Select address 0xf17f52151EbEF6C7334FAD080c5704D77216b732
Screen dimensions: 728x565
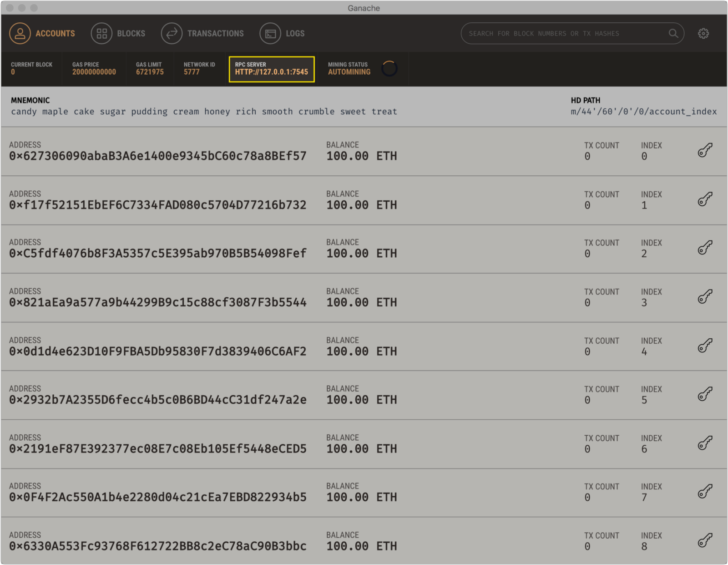[158, 205]
